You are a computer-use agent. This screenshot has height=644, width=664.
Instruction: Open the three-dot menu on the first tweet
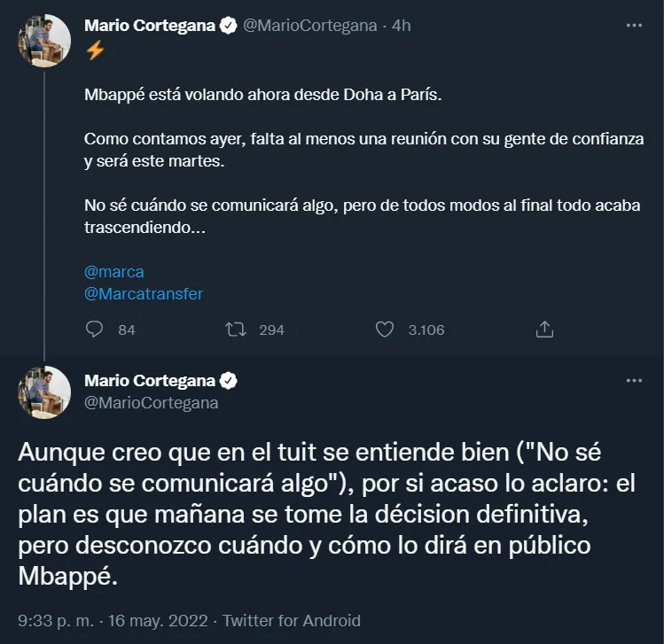634,26
